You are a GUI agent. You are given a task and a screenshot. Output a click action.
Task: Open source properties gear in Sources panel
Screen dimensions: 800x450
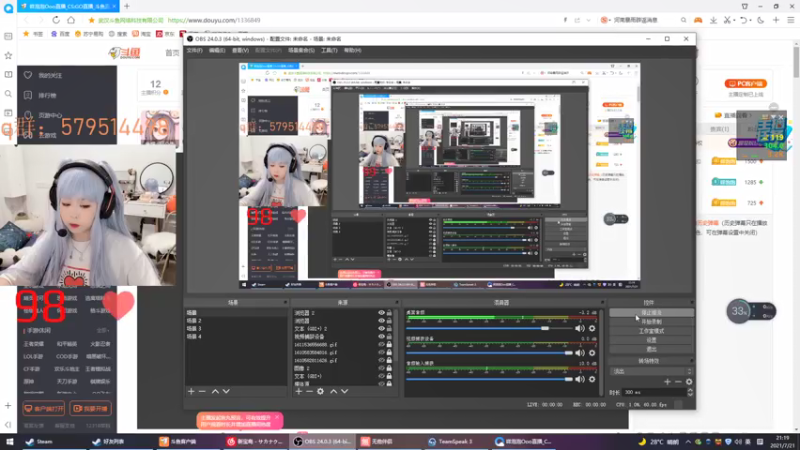(x=320, y=391)
